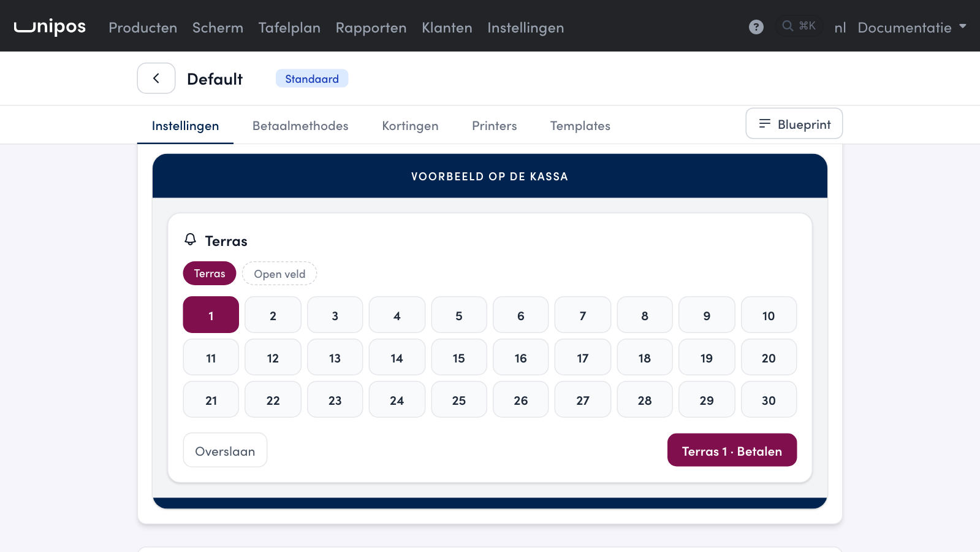The image size is (980, 552).
Task: Open the help question mark icon
Action: pos(756,27)
